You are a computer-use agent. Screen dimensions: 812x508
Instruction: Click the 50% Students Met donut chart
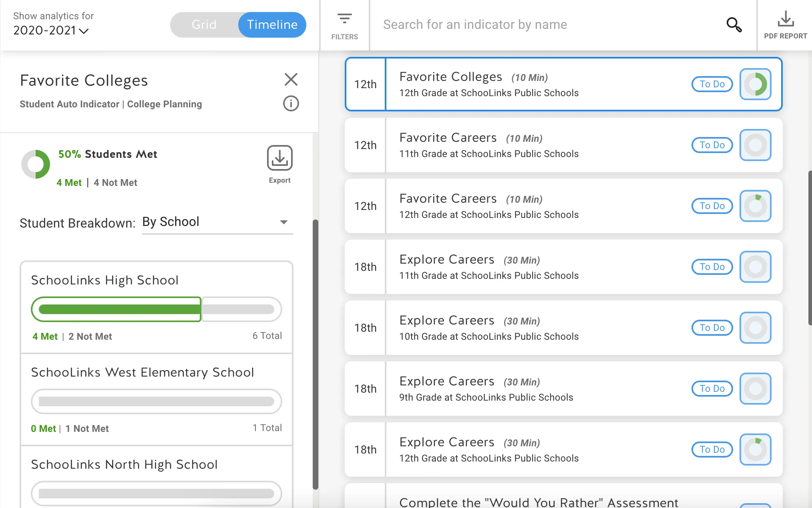point(36,164)
